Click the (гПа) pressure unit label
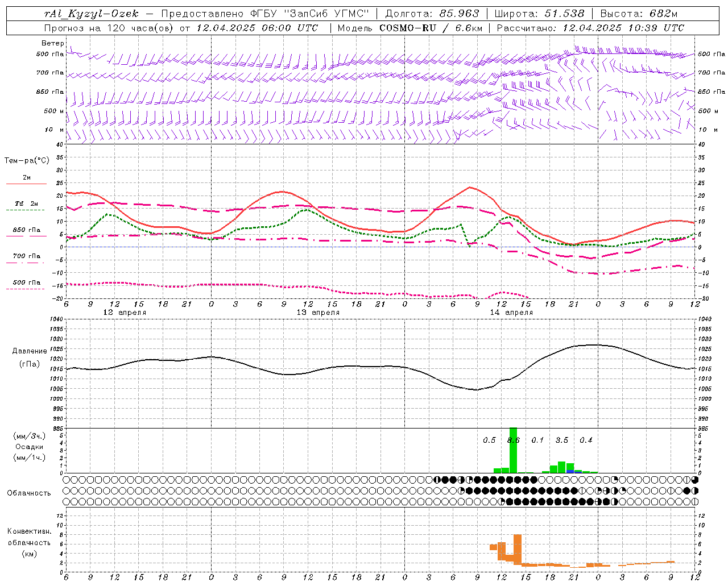 [x=30, y=364]
